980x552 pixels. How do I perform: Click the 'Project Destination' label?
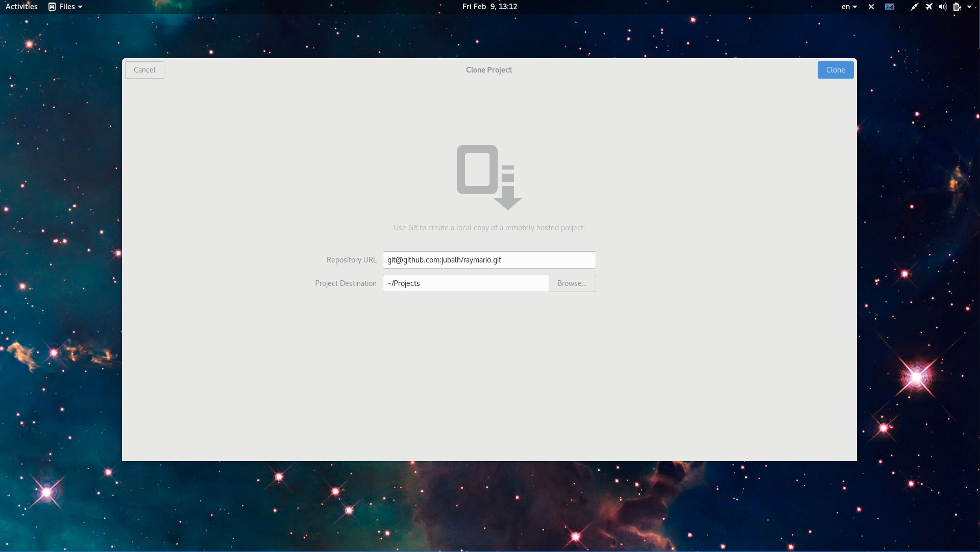346,283
